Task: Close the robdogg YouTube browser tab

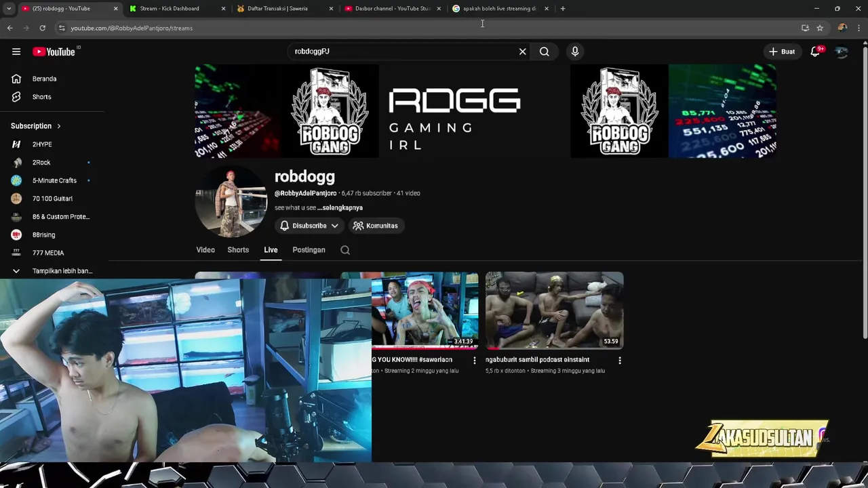Action: click(x=115, y=9)
